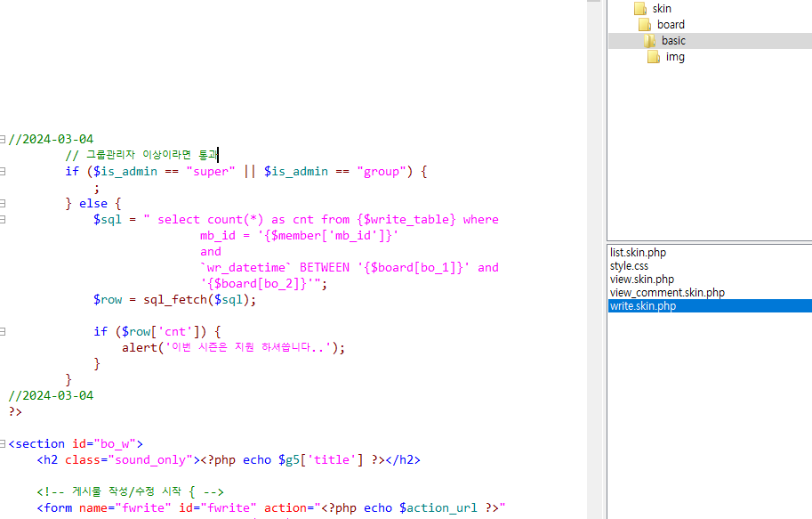
Task: Click the open basic folder icon
Action: [x=649, y=40]
